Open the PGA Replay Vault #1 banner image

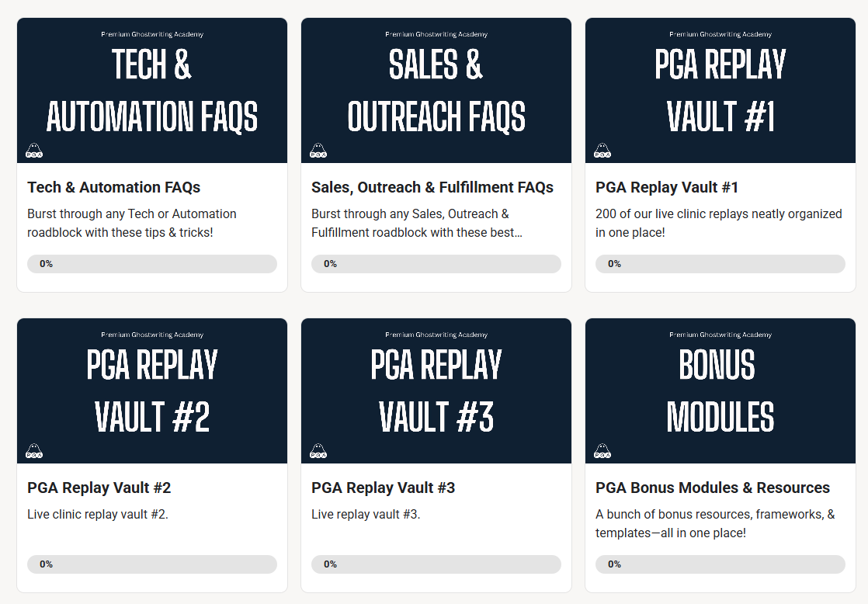pos(720,90)
